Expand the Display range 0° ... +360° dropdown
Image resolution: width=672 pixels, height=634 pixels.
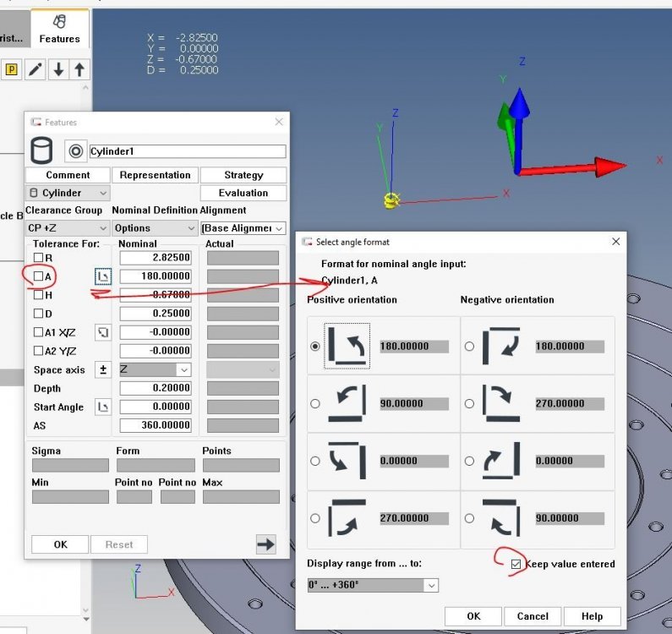pyautogui.click(x=373, y=585)
